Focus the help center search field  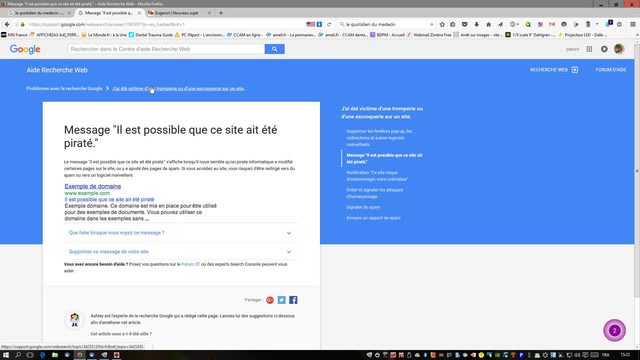coord(166,49)
